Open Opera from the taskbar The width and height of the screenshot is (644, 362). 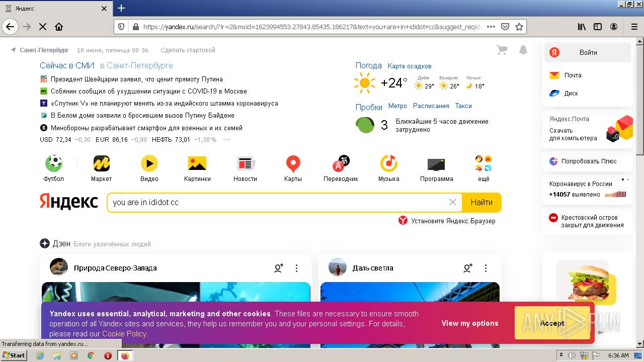click(108, 355)
